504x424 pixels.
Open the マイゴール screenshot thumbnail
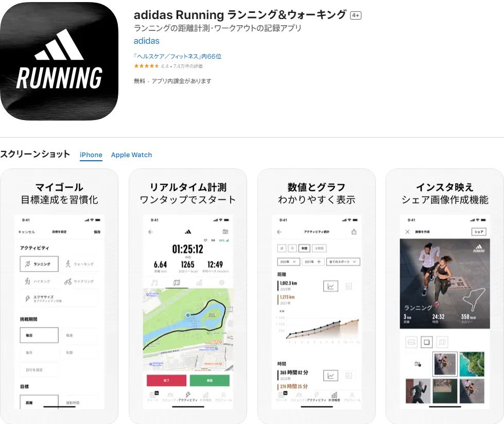point(59,296)
